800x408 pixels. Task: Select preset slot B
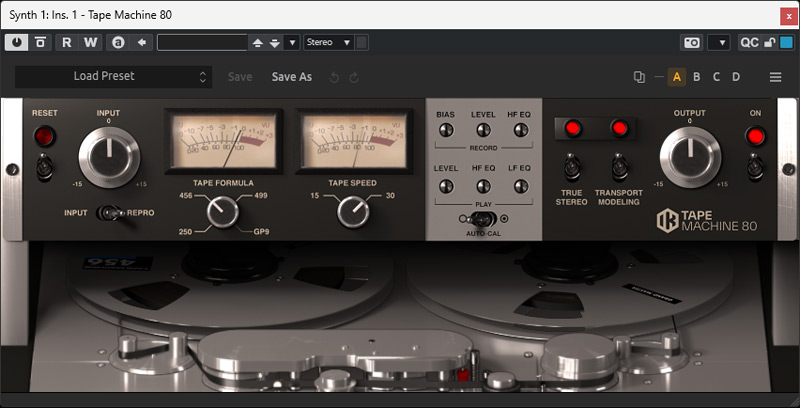(696, 77)
